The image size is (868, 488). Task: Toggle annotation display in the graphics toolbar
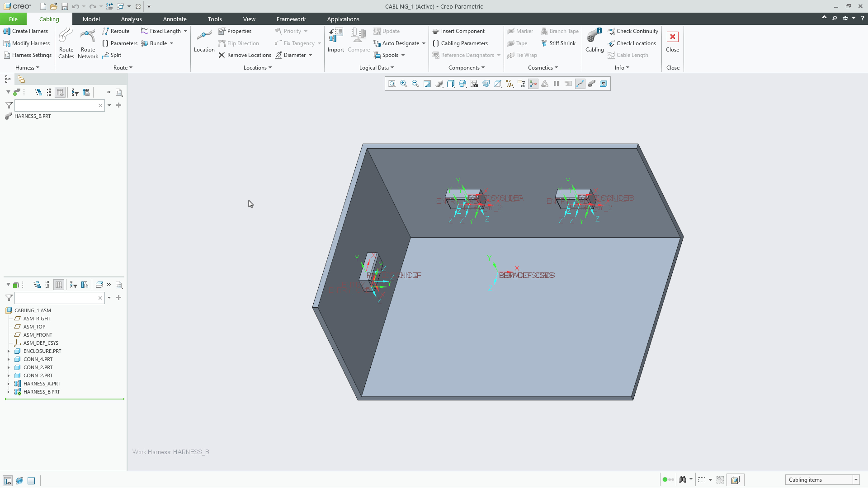521,84
